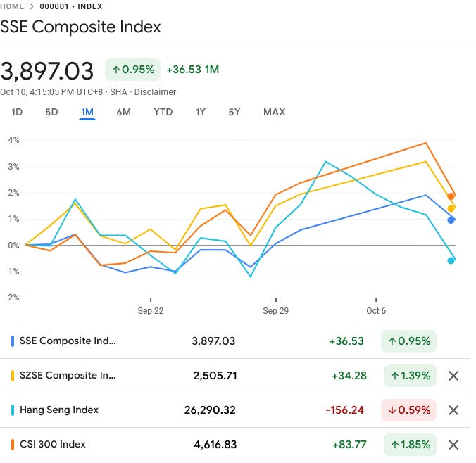Click the yellow endpoint dot on chart
This screenshot has height=463, width=476.
451,208
